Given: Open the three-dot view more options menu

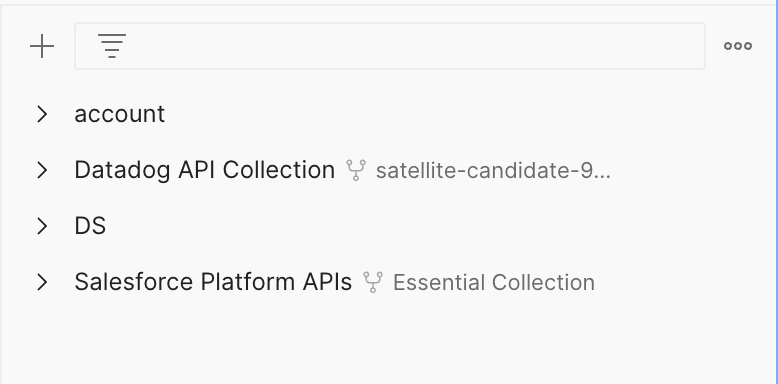Looking at the screenshot, I should [x=738, y=46].
